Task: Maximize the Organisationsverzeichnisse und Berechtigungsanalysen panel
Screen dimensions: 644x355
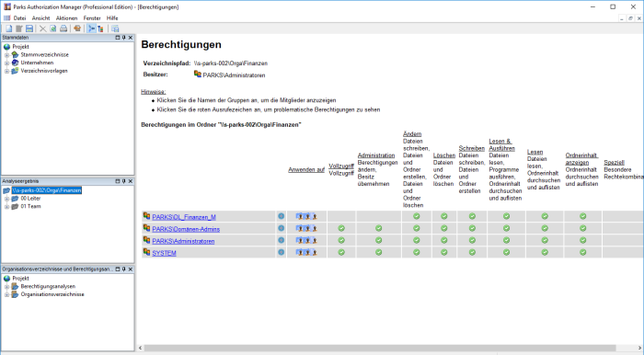Action: (x=118, y=269)
